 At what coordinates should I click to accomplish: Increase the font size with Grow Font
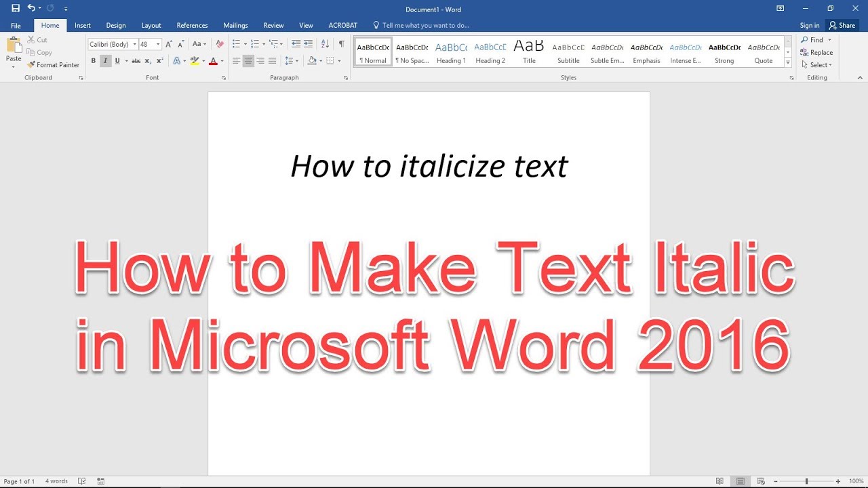170,44
